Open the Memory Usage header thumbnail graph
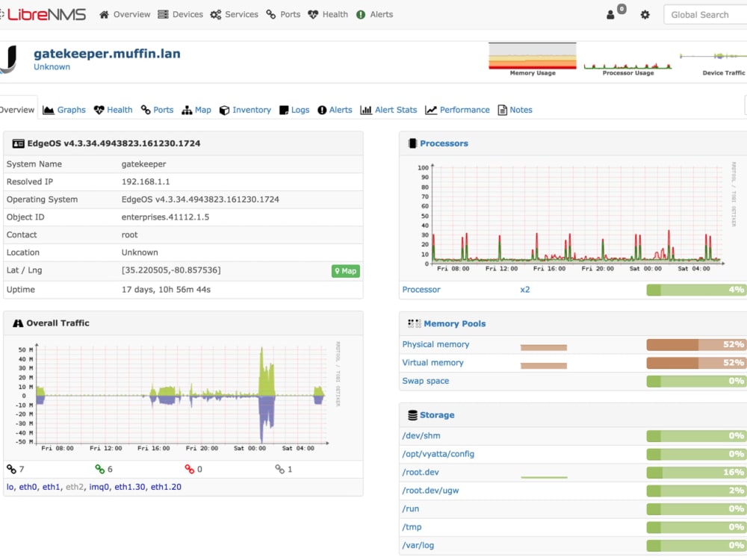The width and height of the screenshot is (747, 560). coord(533,59)
